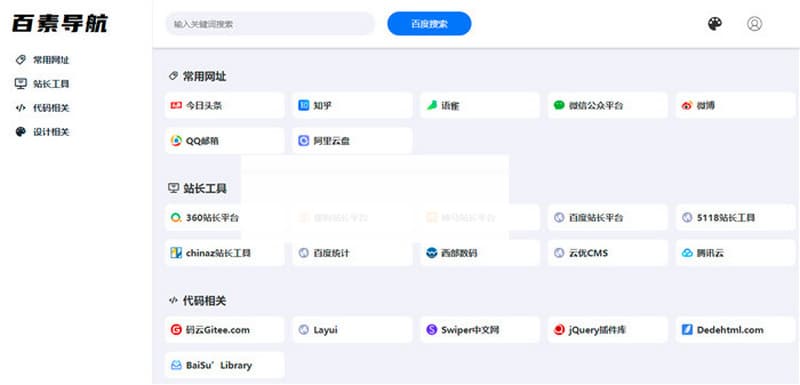Open the 百度统计 link label
The image size is (800, 385).
[331, 253]
